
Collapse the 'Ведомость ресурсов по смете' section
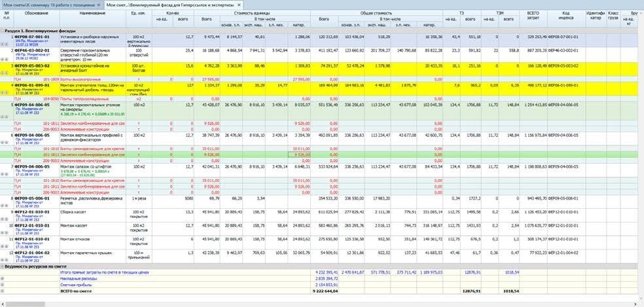[x=3, y=266]
